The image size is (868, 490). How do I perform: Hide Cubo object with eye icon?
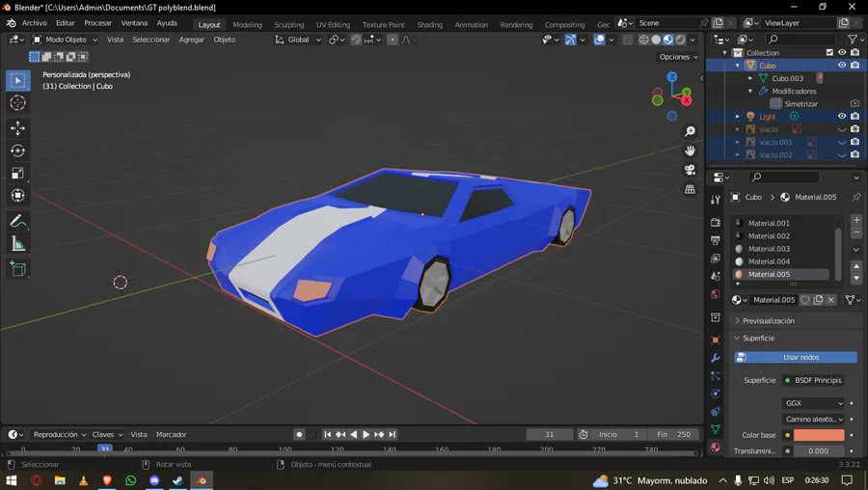tap(842, 66)
